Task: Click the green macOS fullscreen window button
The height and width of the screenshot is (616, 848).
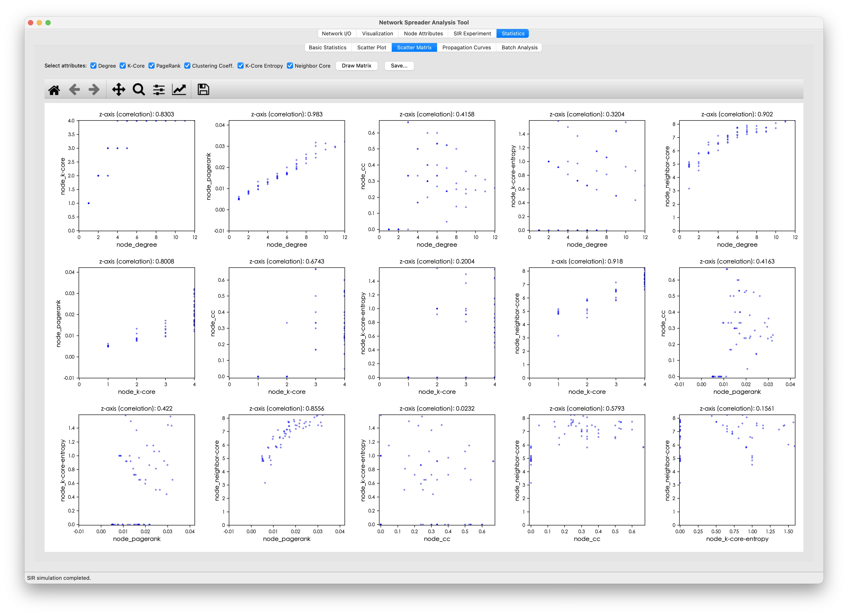Action: (x=48, y=23)
